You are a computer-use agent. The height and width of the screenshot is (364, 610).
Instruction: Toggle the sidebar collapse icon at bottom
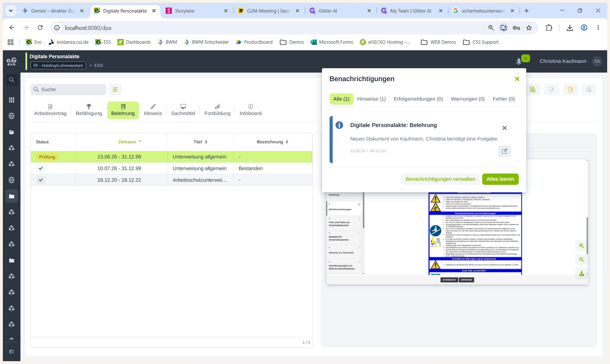click(12, 351)
